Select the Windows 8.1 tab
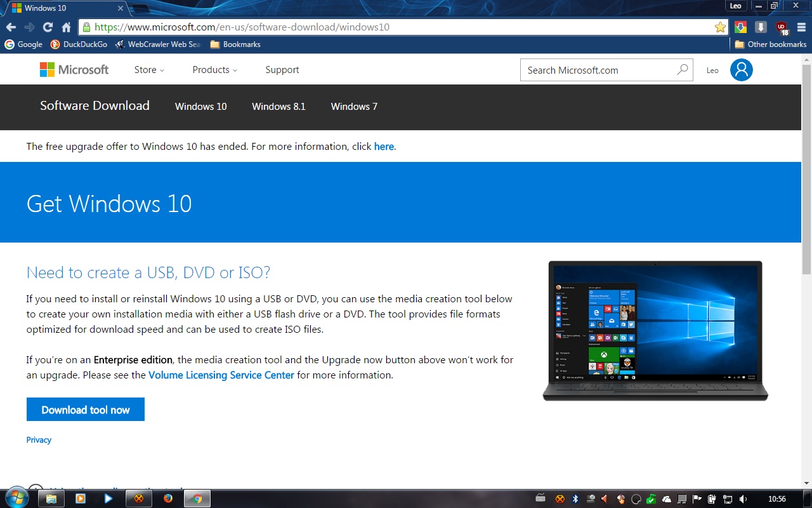The image size is (812, 508). (278, 106)
